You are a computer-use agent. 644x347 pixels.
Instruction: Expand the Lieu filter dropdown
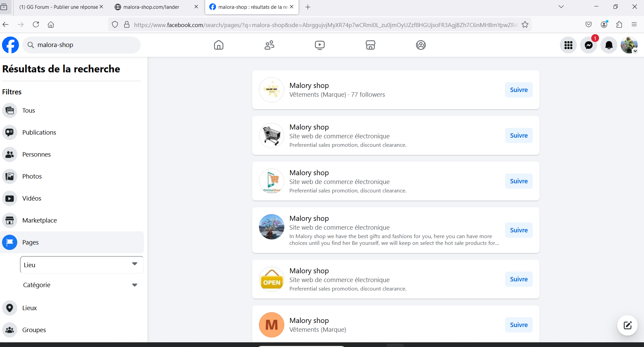pyautogui.click(x=82, y=265)
